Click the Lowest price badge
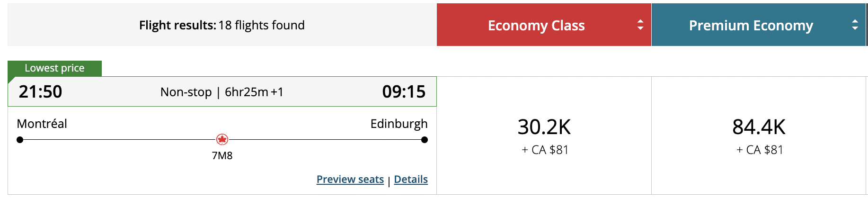 [54, 68]
